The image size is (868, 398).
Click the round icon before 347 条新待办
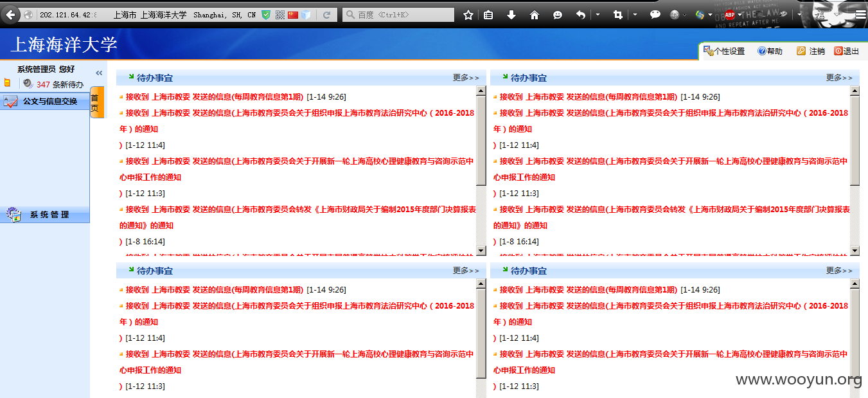[28, 84]
